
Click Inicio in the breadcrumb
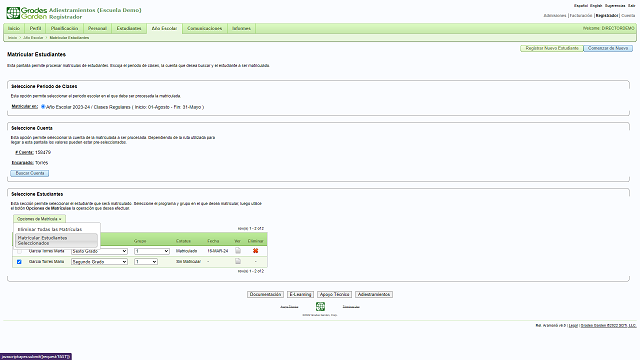tap(13, 38)
